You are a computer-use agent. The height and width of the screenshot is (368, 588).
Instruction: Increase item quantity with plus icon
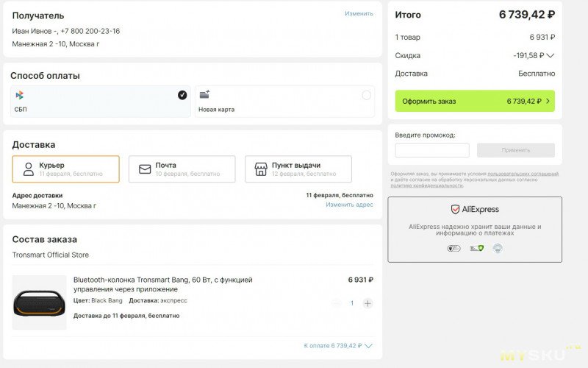(367, 303)
